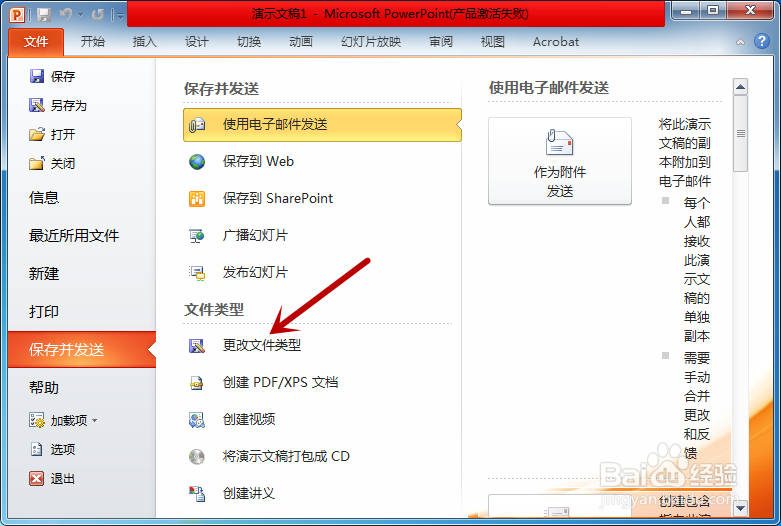The width and height of the screenshot is (781, 526).
Task: Click the Undo icon in quick access toolbar
Action: [x=66, y=14]
